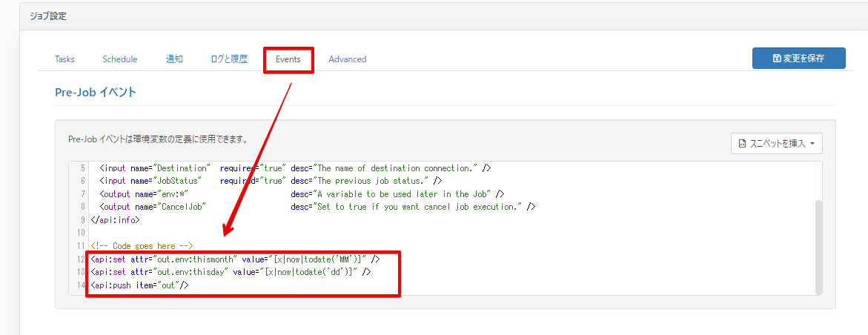The image size is (868, 335).
Task: Click the 'Code goes here' comment line
Action: click(142, 246)
